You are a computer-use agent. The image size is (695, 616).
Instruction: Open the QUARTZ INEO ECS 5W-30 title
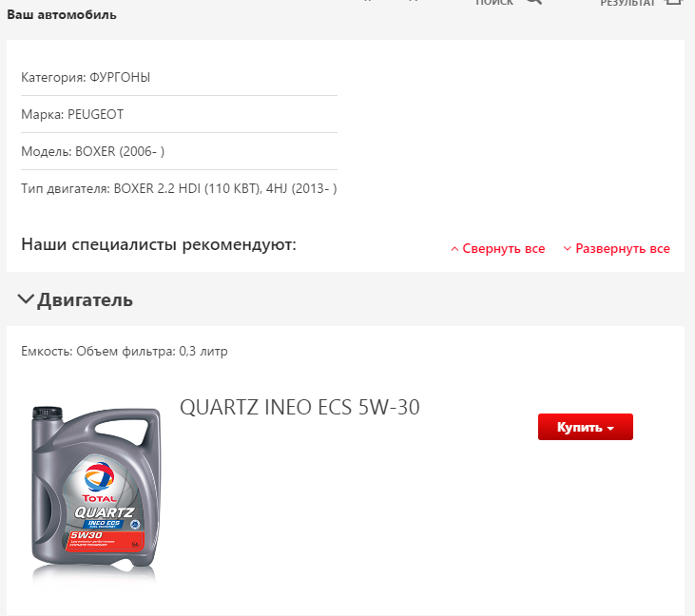pyautogui.click(x=299, y=407)
